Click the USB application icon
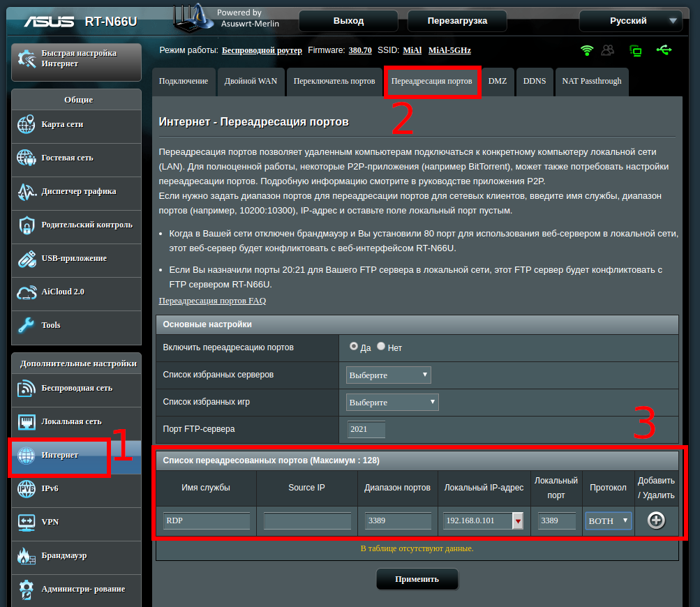Image resolution: width=700 pixels, height=607 pixels. (x=26, y=259)
